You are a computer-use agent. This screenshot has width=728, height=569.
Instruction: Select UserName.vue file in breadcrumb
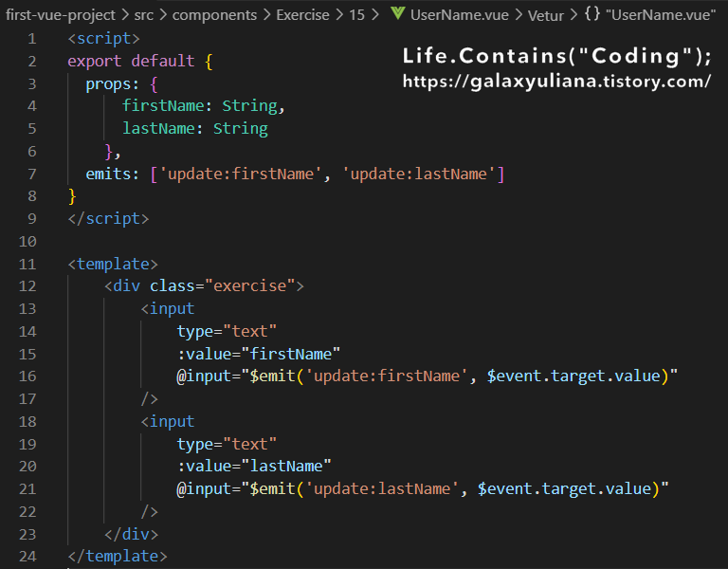[460, 15]
